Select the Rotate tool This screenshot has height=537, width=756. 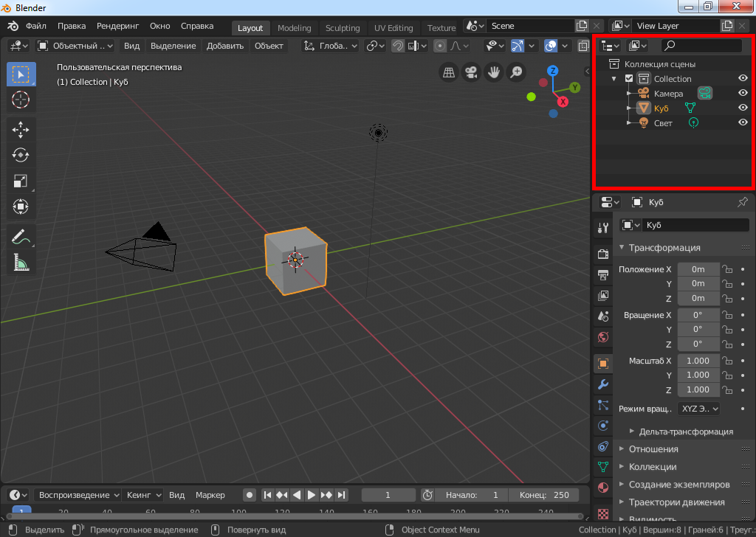click(21, 155)
